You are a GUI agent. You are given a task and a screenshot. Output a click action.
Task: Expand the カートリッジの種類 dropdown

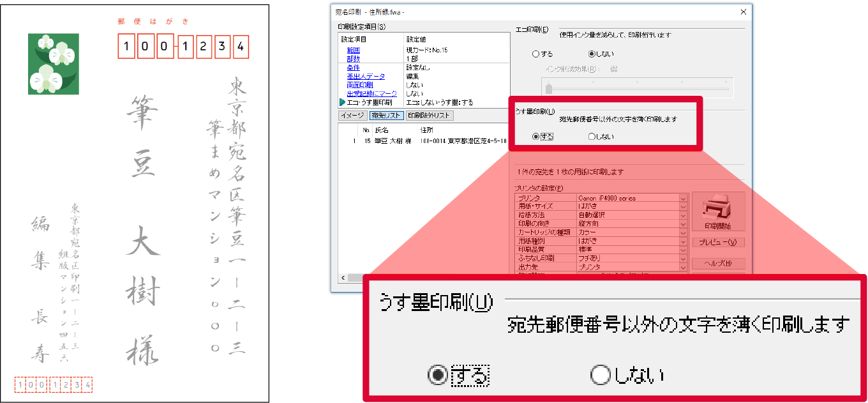point(682,232)
